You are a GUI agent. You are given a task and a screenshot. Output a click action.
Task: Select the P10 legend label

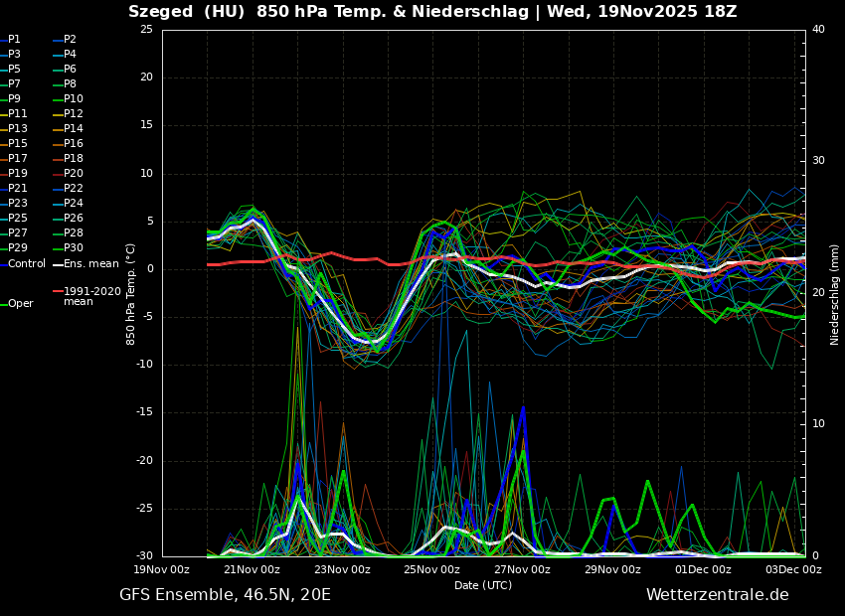click(73, 99)
